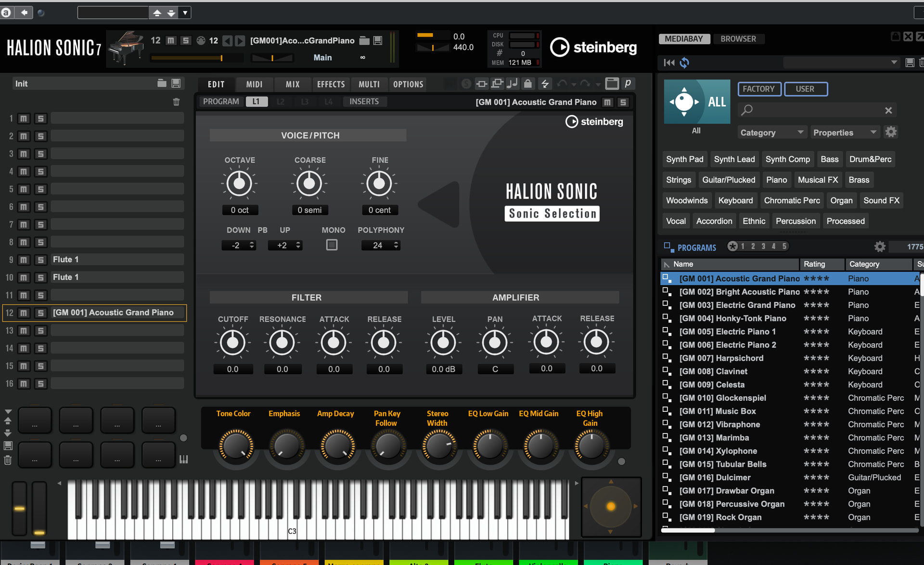This screenshot has width=924, height=565.
Task: Expand the dropdown arrow in the top bar
Action: click(185, 13)
